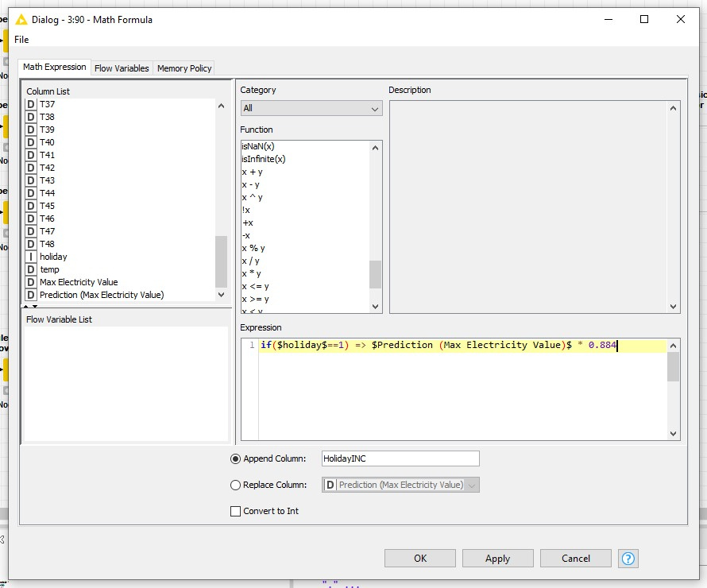Click the D icon next to T48
This screenshot has width=707, height=588.
coord(31,244)
